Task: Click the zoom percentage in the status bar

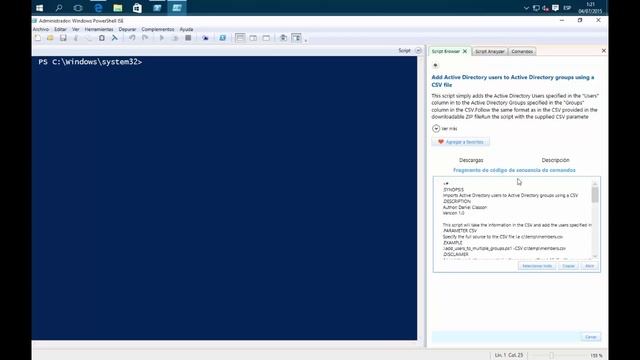Action: [x=596, y=356]
